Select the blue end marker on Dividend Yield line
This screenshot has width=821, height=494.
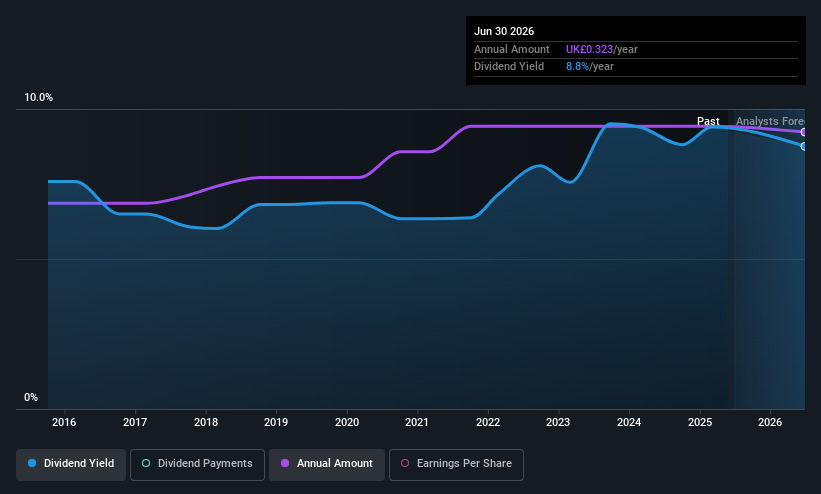coord(803,146)
